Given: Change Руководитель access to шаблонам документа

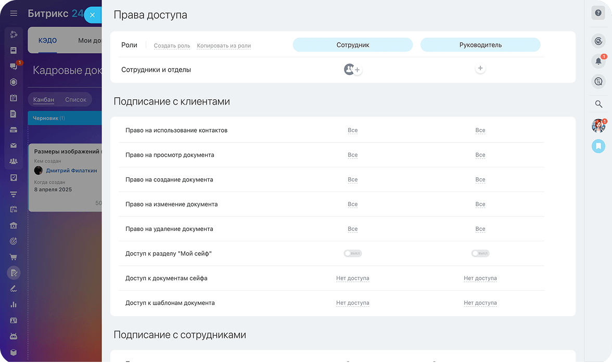Looking at the screenshot, I should (480, 303).
